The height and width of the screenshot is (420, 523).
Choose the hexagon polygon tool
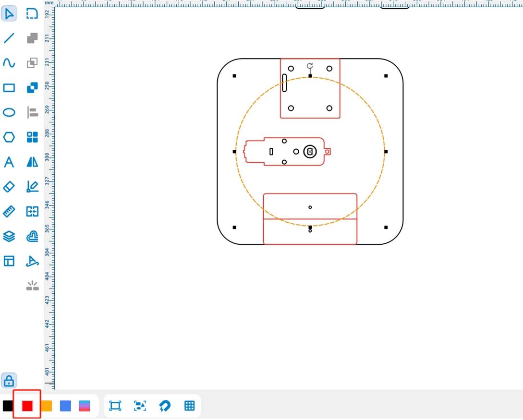pos(9,137)
